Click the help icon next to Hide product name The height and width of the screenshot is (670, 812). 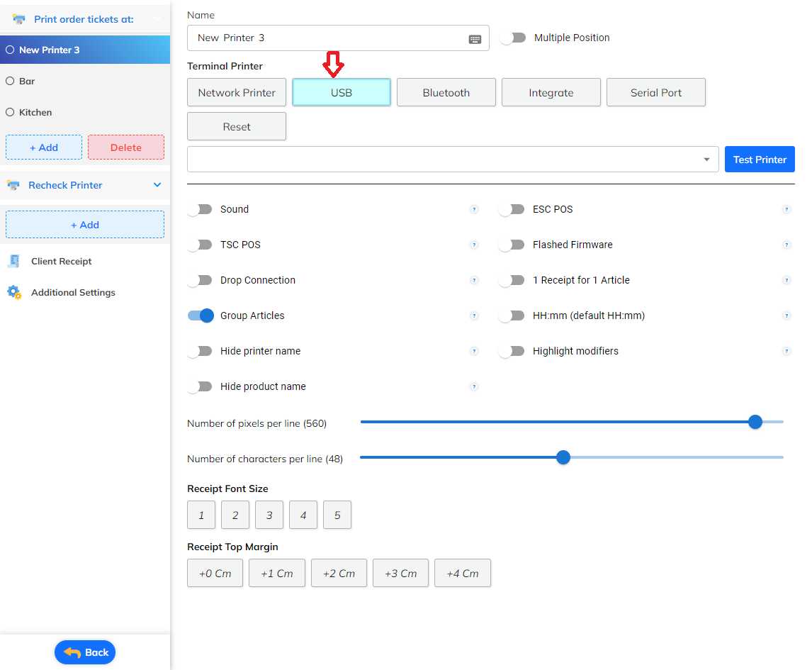(474, 386)
